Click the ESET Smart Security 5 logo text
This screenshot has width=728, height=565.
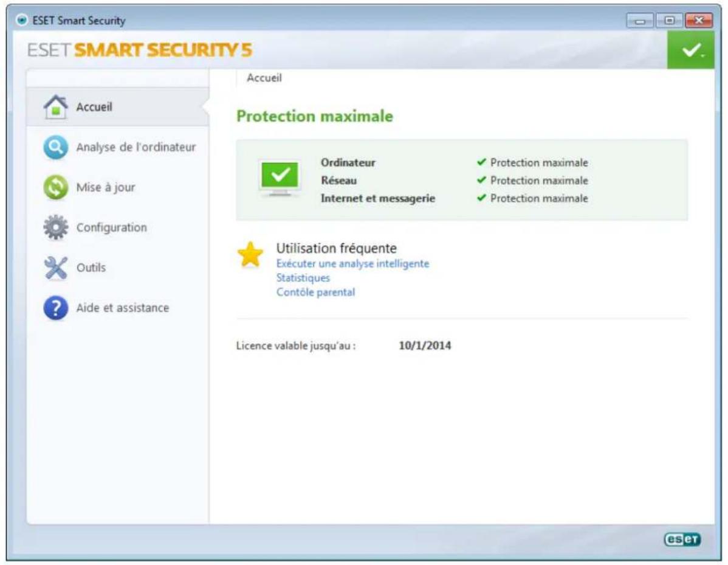[x=139, y=50]
